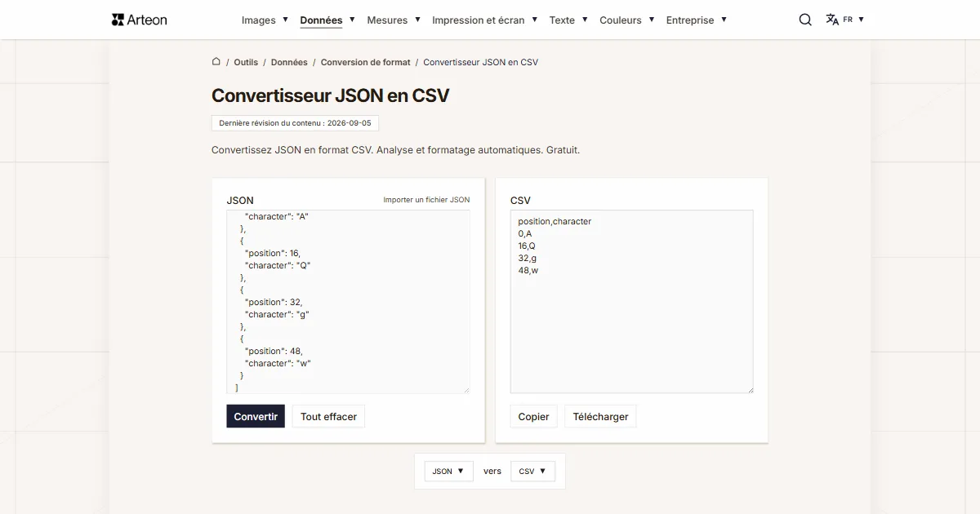This screenshot has width=980, height=514.
Task: Click the Outils breadcrumb link
Action: (x=246, y=62)
